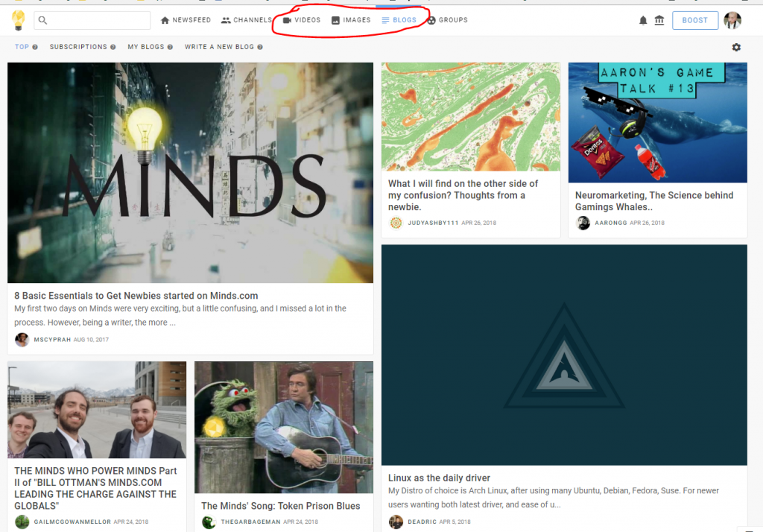Image resolution: width=763 pixels, height=532 pixels.
Task: Select the Blogs nav item
Action: pos(399,20)
